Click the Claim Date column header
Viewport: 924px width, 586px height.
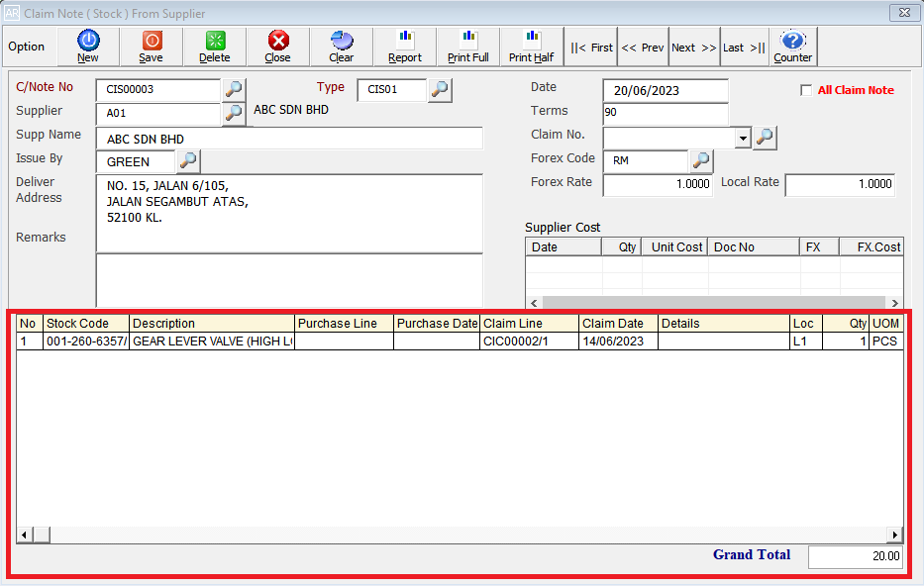pos(618,324)
